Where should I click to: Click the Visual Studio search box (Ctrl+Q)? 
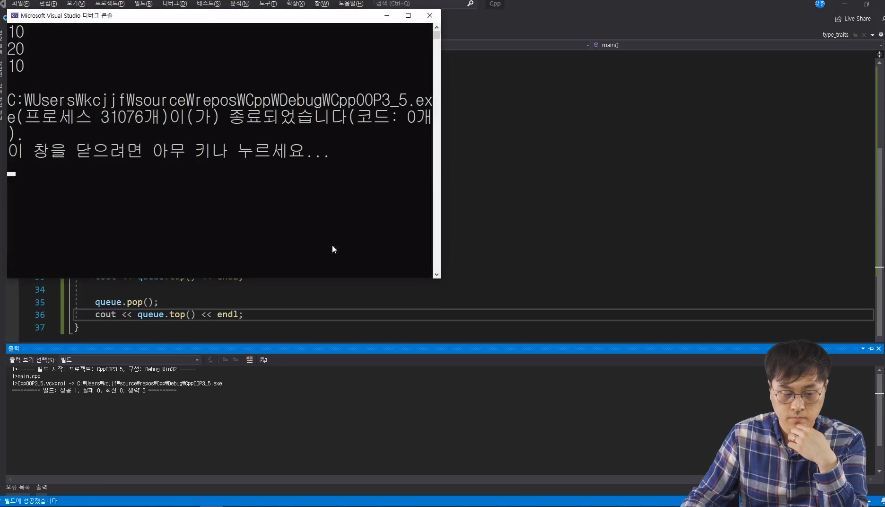pos(423,3)
